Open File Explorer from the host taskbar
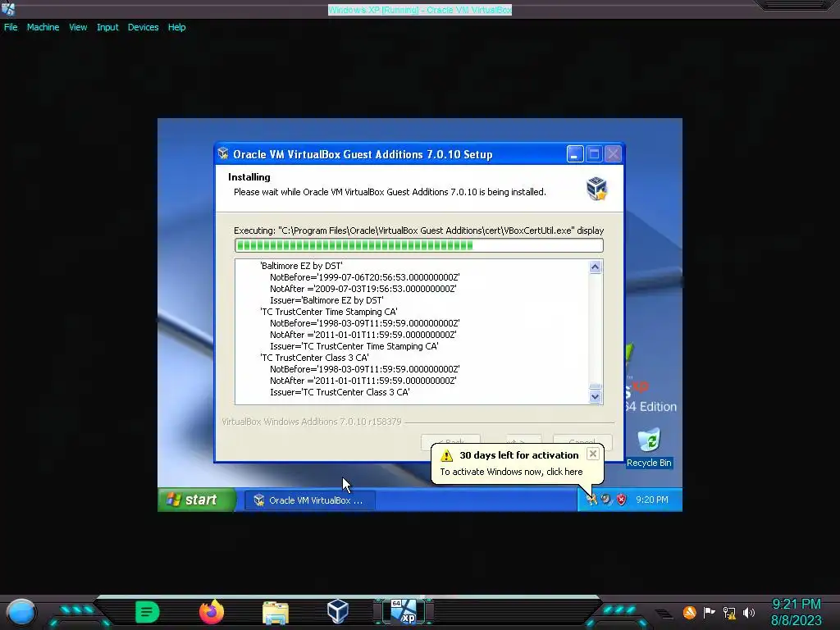Screen dimensions: 840x630 coord(276,612)
